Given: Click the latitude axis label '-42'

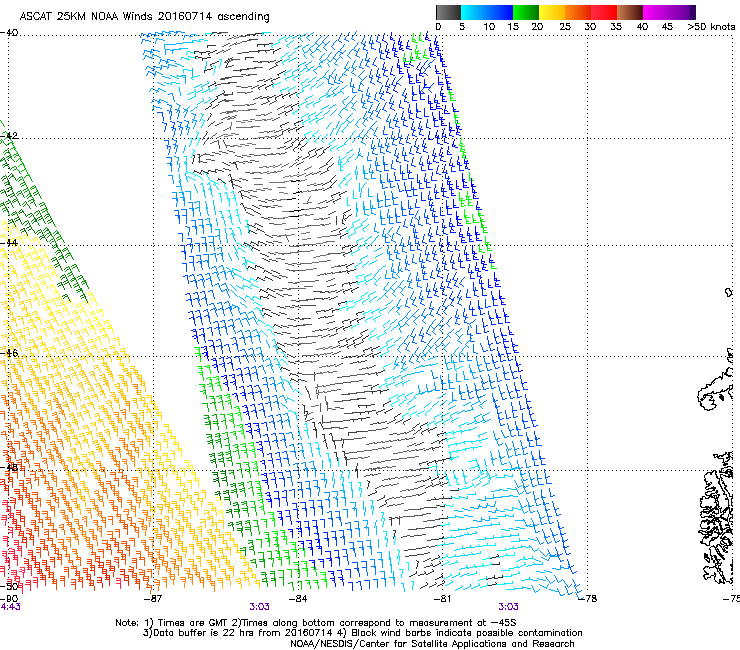Looking at the screenshot, I should [9, 136].
